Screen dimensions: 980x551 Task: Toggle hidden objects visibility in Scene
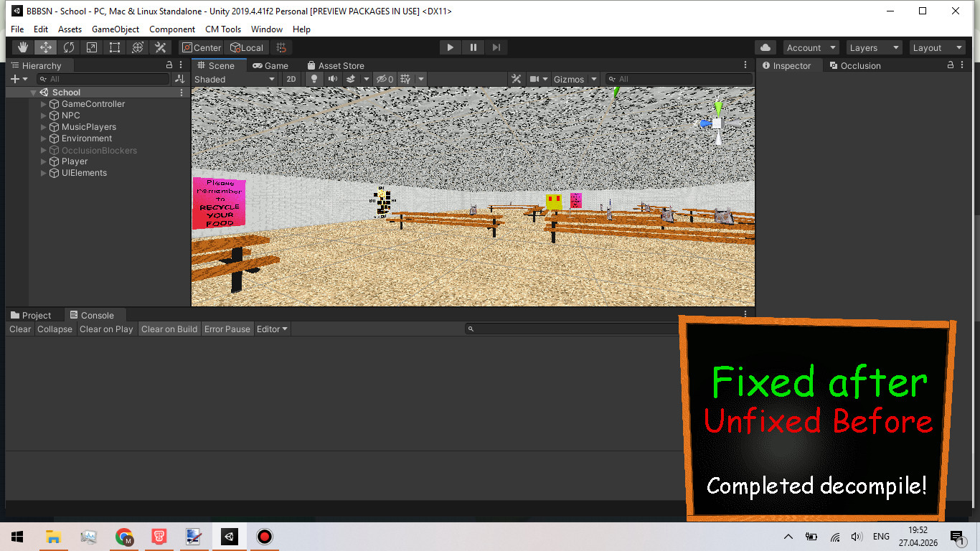(x=385, y=79)
